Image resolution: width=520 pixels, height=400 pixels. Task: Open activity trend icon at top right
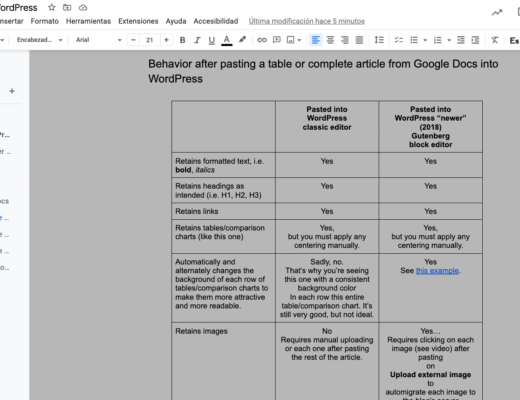click(497, 13)
